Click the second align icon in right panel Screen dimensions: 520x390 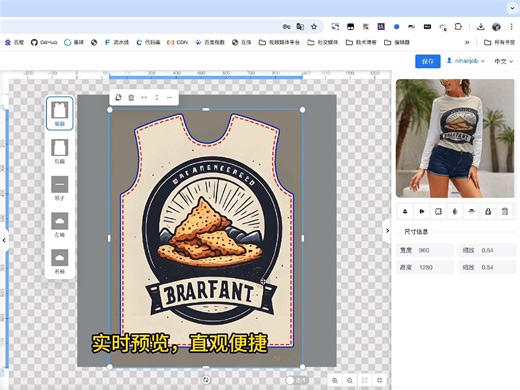coord(422,211)
